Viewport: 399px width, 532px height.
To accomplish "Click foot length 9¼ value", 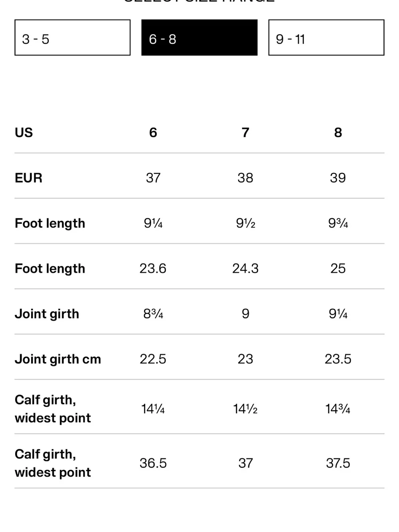I will point(153,223).
